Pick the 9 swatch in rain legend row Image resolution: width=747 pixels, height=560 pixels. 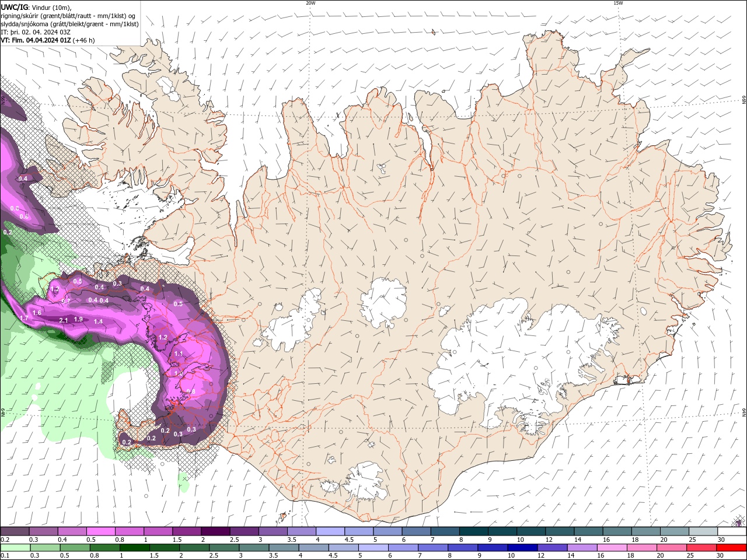pos(491,548)
